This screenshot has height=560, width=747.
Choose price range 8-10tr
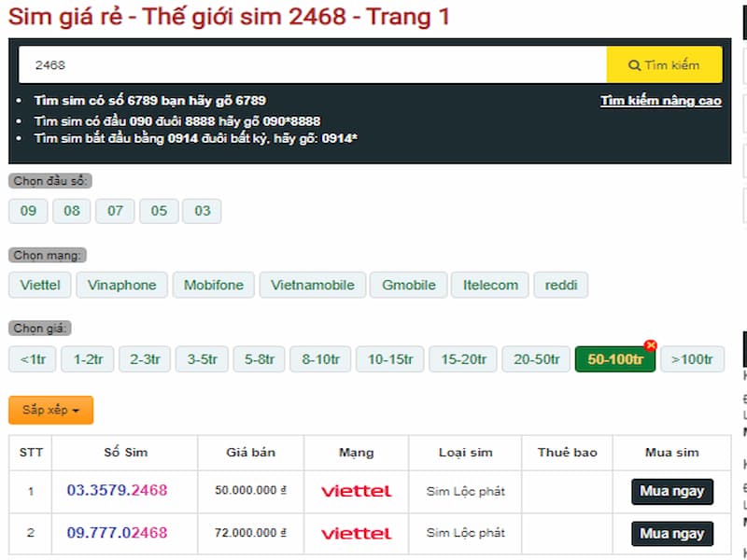click(320, 359)
